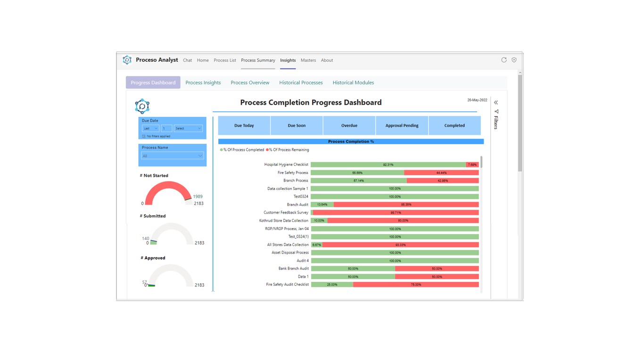Click the Due Date number input field
Screen dimensions: 644x362
(x=166, y=128)
